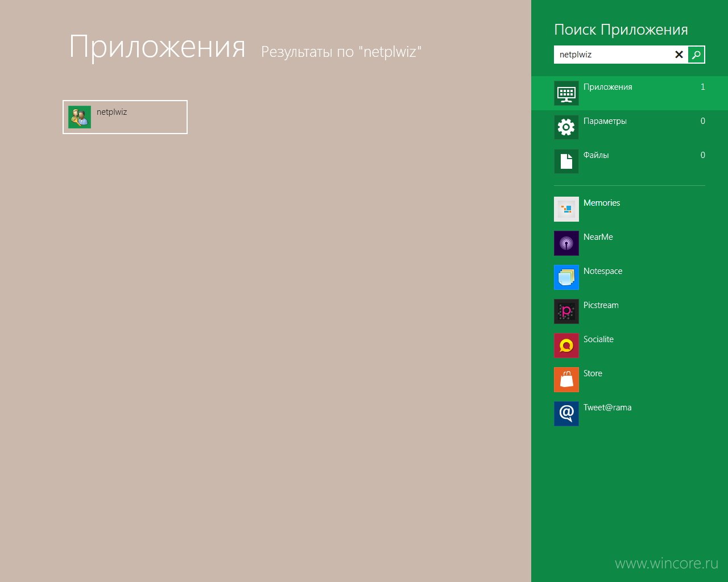
Task: Click the magnifier search button
Action: (696, 55)
